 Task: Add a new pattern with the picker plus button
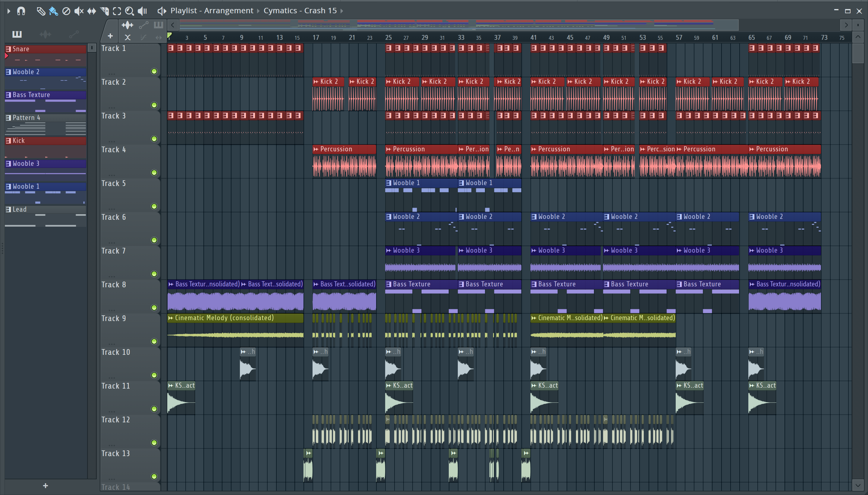pos(46,485)
